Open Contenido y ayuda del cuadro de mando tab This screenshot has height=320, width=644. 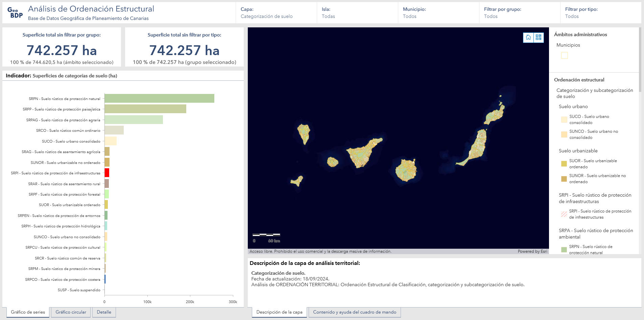[x=355, y=312]
